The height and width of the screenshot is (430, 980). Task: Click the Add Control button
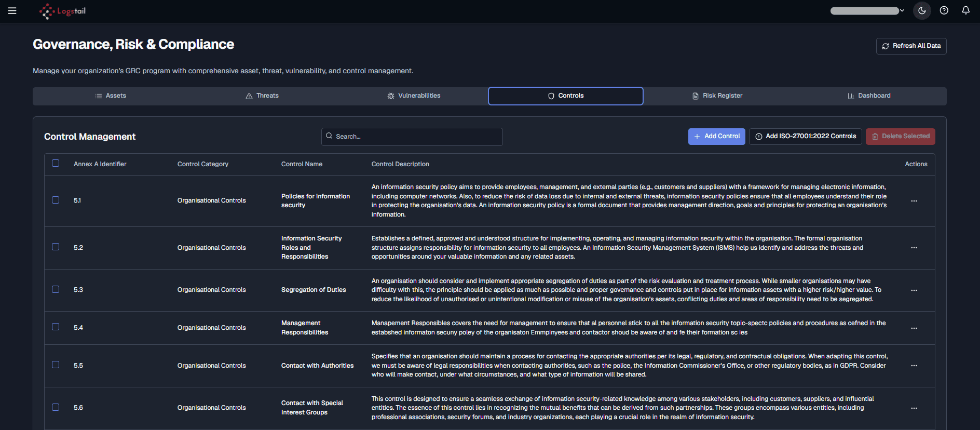[x=717, y=137]
